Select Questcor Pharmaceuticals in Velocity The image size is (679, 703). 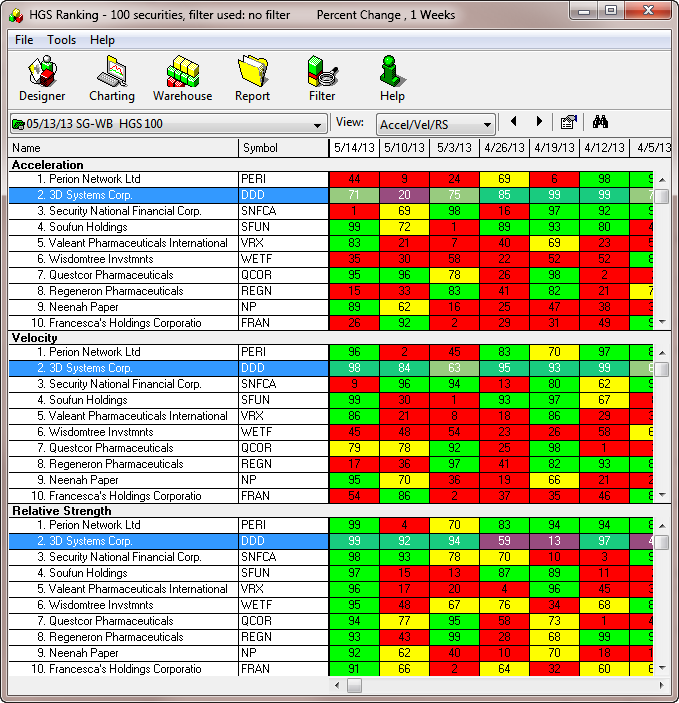click(x=123, y=448)
